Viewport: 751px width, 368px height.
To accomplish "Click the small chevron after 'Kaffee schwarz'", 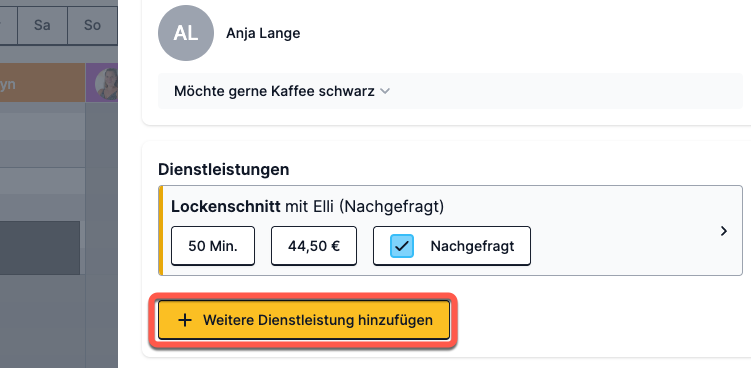I will pyautogui.click(x=385, y=91).
